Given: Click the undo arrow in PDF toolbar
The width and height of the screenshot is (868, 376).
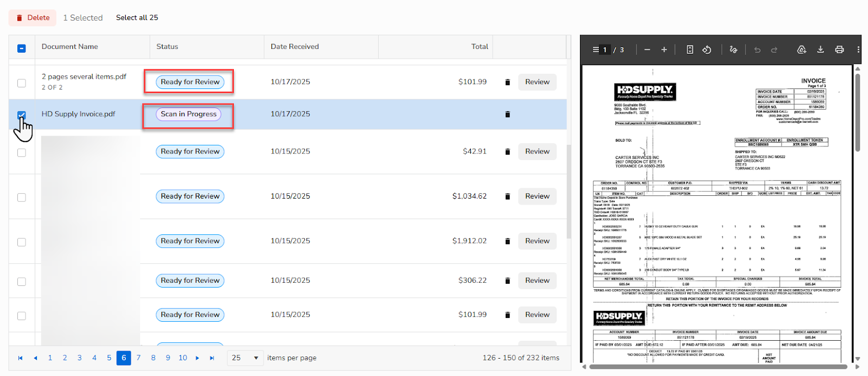Looking at the screenshot, I should click(757, 49).
